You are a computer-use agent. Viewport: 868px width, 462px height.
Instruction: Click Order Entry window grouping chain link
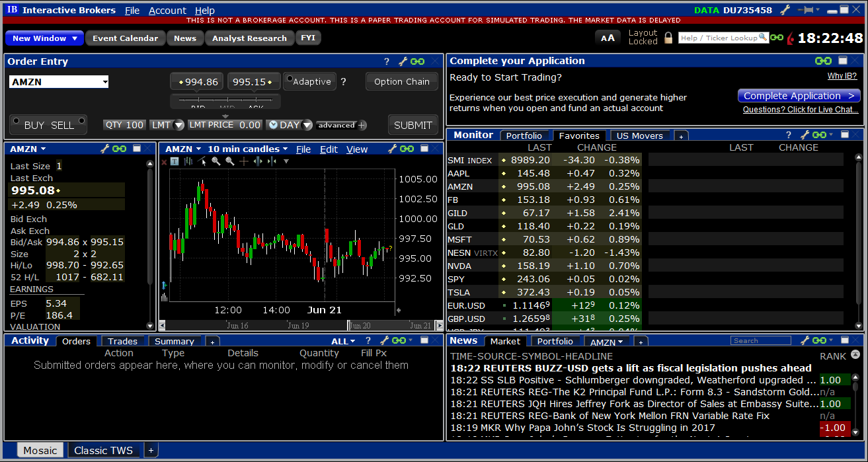click(417, 61)
